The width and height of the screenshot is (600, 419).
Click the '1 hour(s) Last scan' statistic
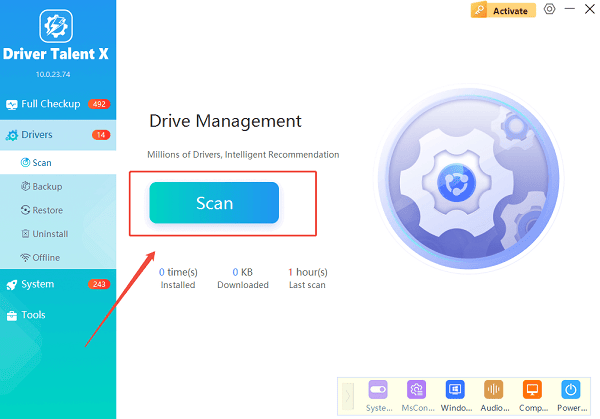308,278
